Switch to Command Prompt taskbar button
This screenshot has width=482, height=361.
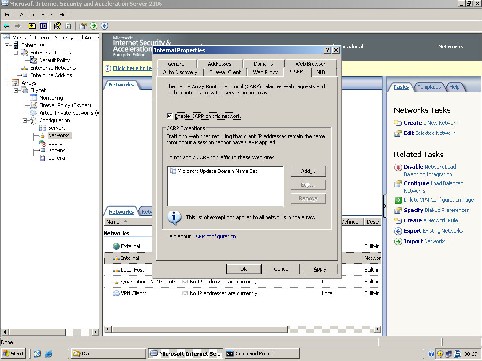[262, 354]
